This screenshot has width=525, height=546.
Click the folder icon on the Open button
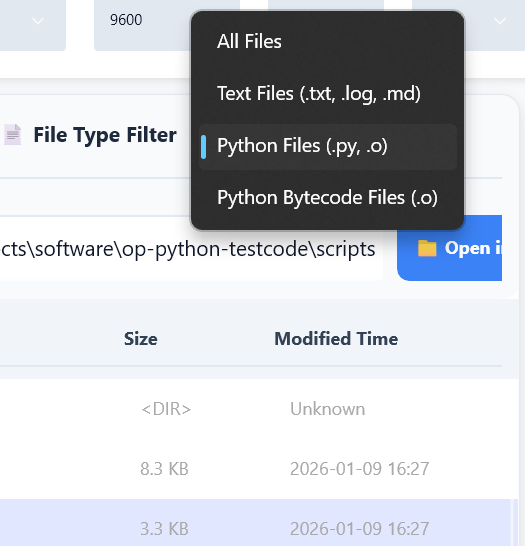tap(427, 248)
